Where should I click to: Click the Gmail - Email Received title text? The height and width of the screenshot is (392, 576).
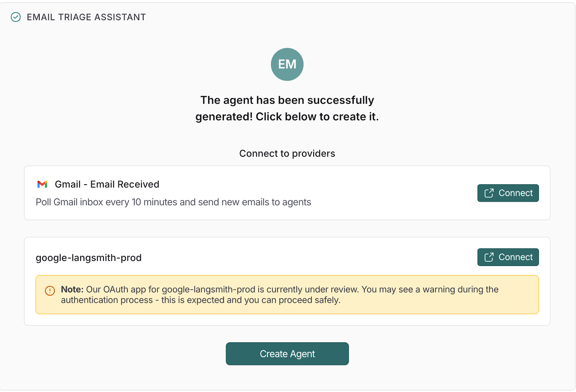(x=107, y=184)
